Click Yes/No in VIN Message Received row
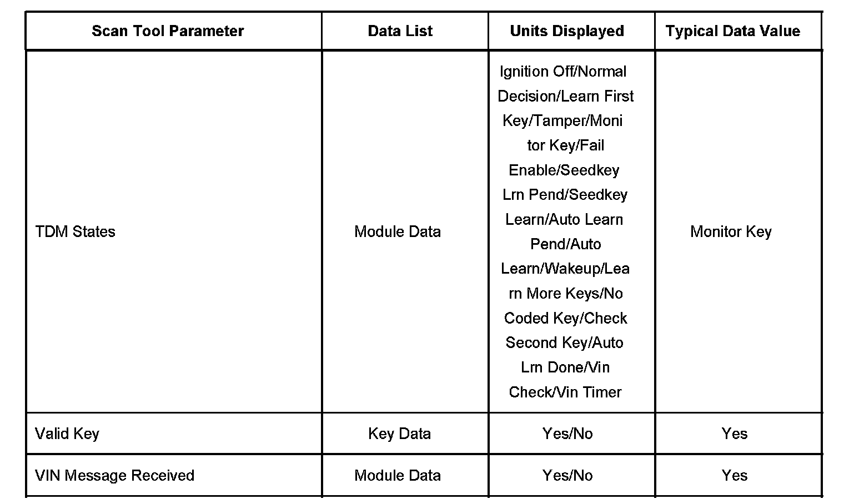 (567, 476)
